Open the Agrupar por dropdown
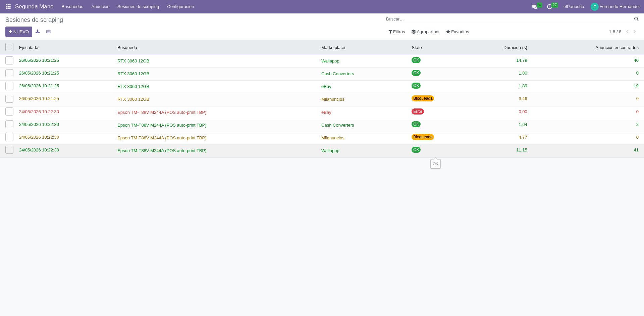This screenshot has width=644, height=316. click(x=426, y=32)
